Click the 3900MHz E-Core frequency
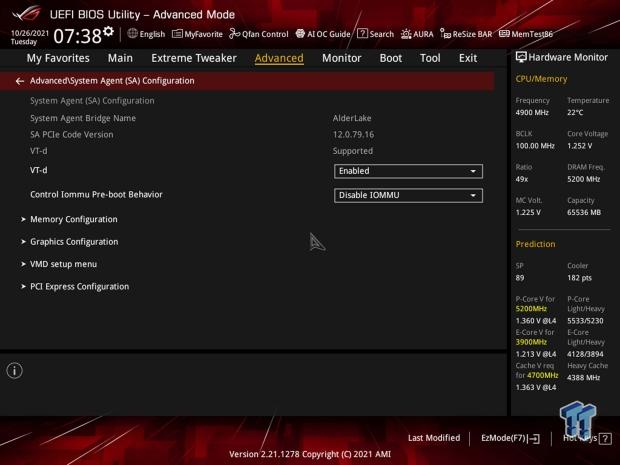The width and height of the screenshot is (620, 465). (531, 342)
